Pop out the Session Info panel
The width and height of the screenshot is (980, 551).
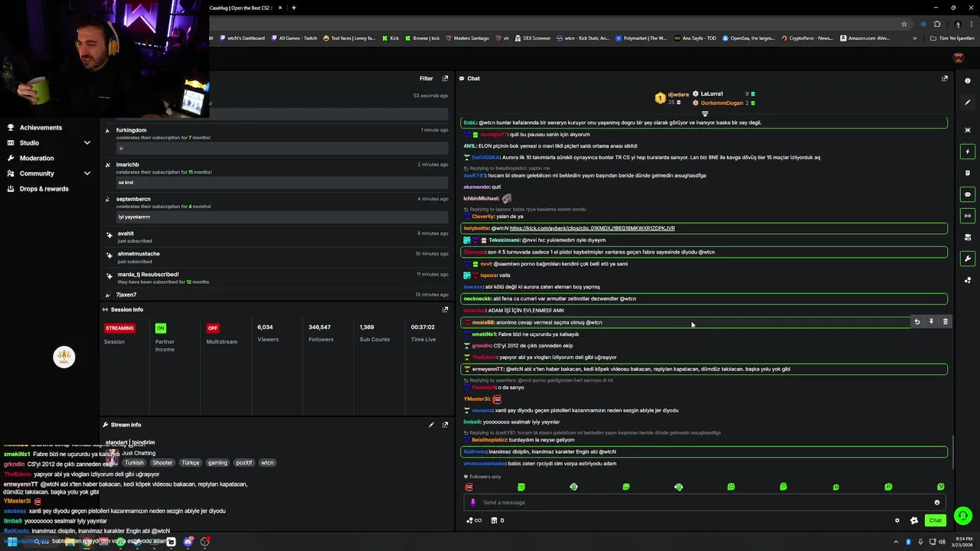tap(445, 309)
